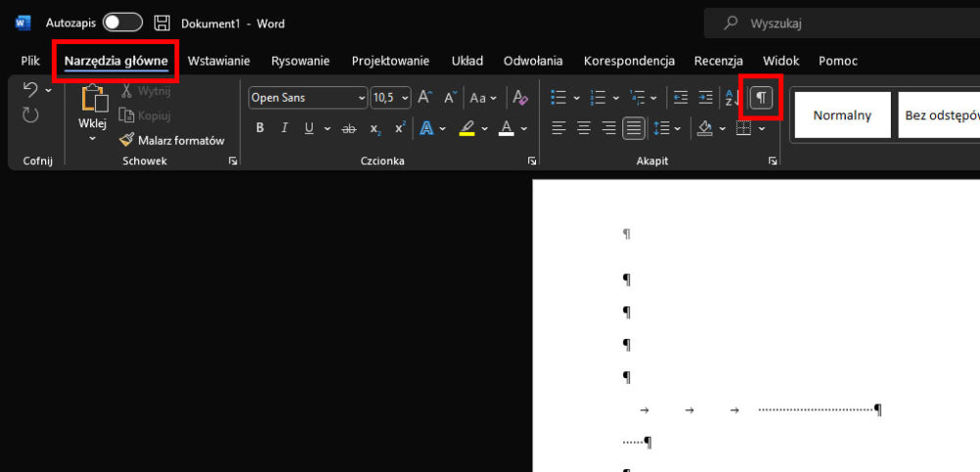Apply the font color A button
This screenshot has width=980, height=472.
pos(507,128)
